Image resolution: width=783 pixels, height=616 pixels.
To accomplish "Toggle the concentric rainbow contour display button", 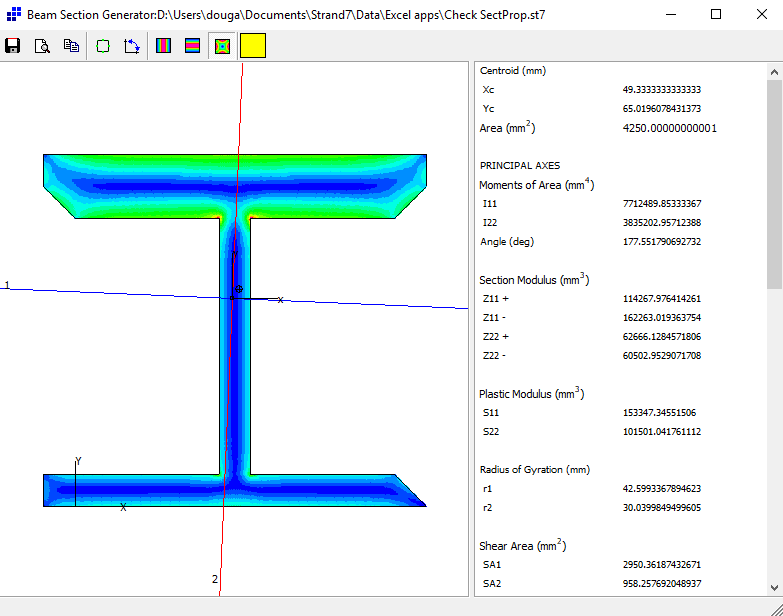I will 222,46.
